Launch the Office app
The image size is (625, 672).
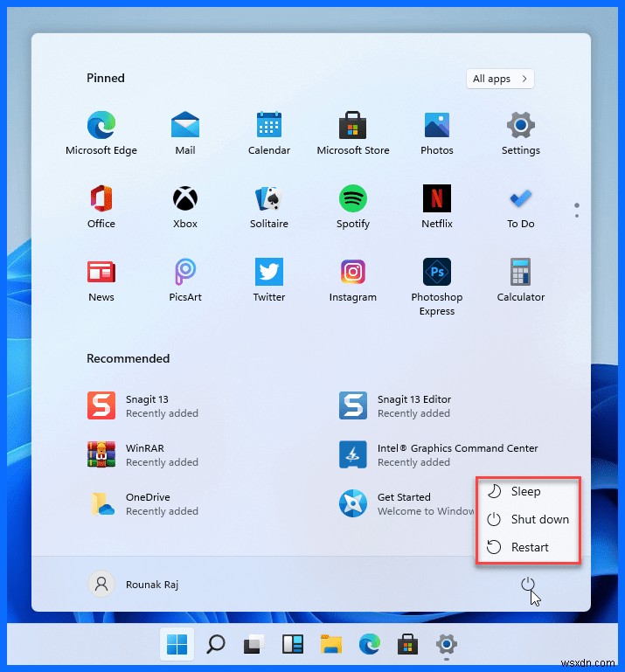(x=101, y=207)
